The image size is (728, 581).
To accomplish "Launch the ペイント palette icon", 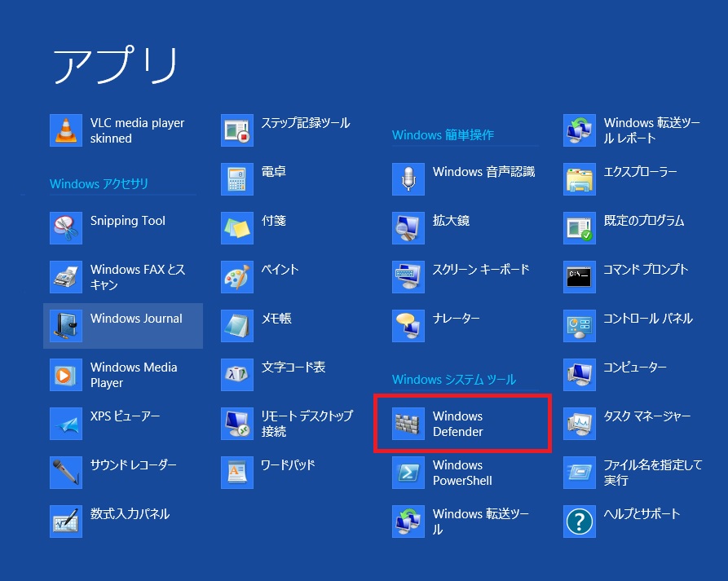I will click(237, 277).
